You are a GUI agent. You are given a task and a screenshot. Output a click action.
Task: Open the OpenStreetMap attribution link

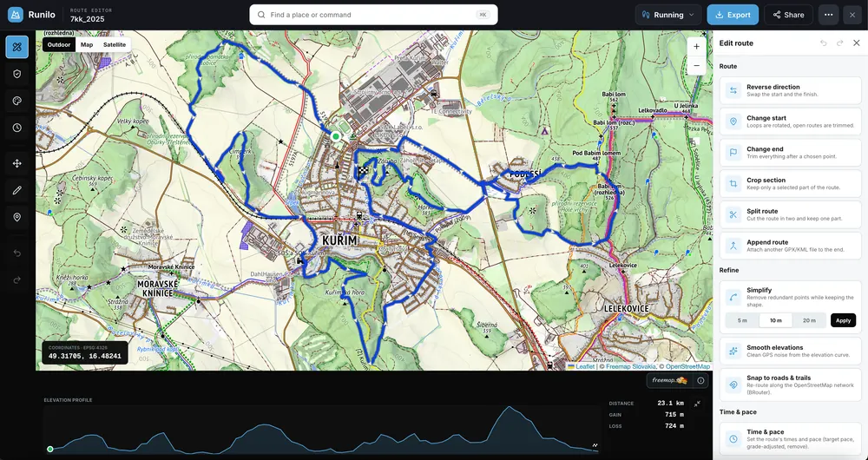[687, 366]
